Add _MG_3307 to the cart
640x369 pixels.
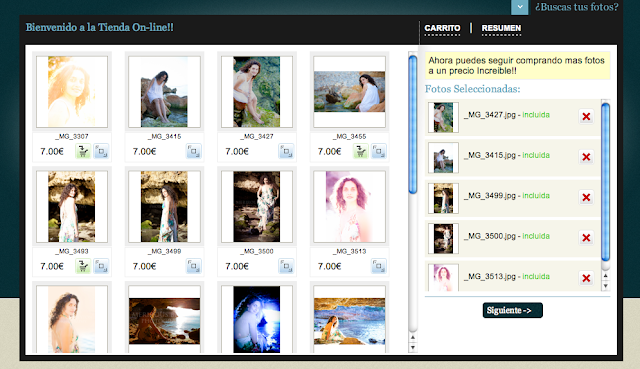pos(83,151)
